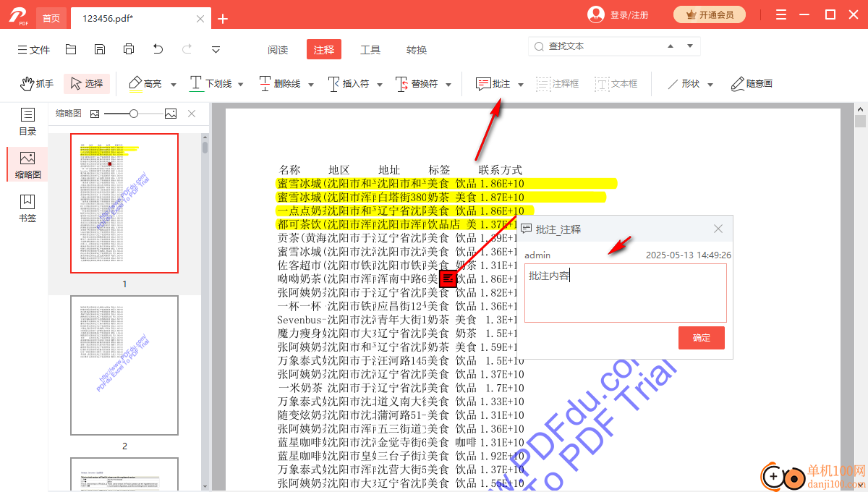
Task: Open the 替换符 dropdown arrow
Action: pos(448,85)
